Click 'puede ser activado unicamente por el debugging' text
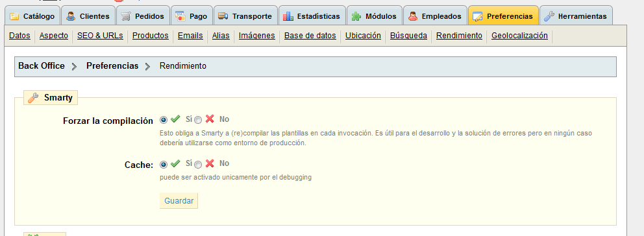This screenshot has height=236, width=644. click(x=236, y=177)
